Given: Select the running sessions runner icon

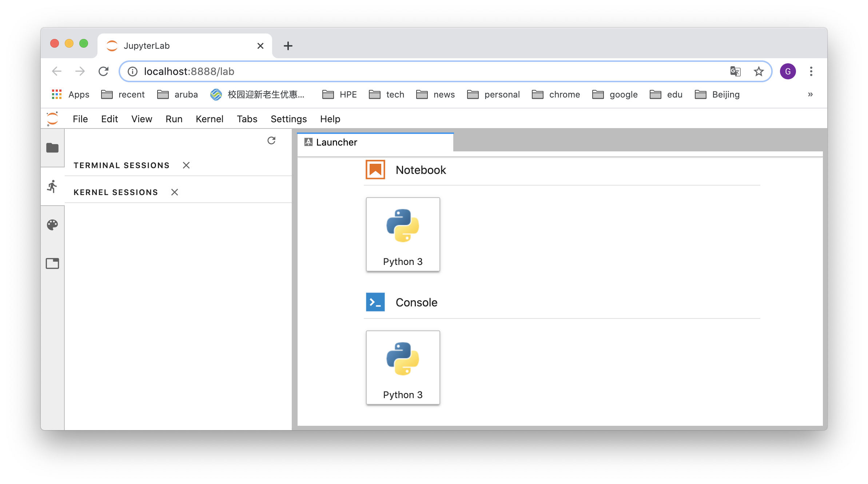Looking at the screenshot, I should coord(52,186).
